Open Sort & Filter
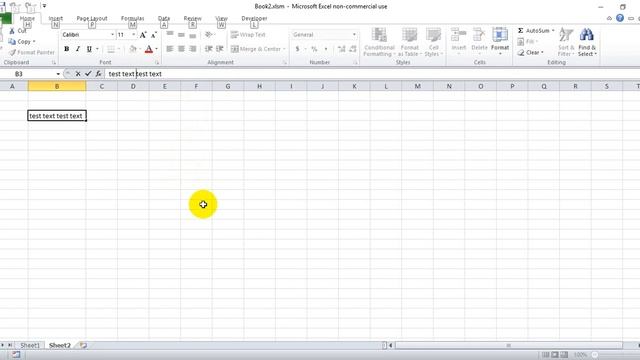This screenshot has width=640, height=360. (566, 42)
